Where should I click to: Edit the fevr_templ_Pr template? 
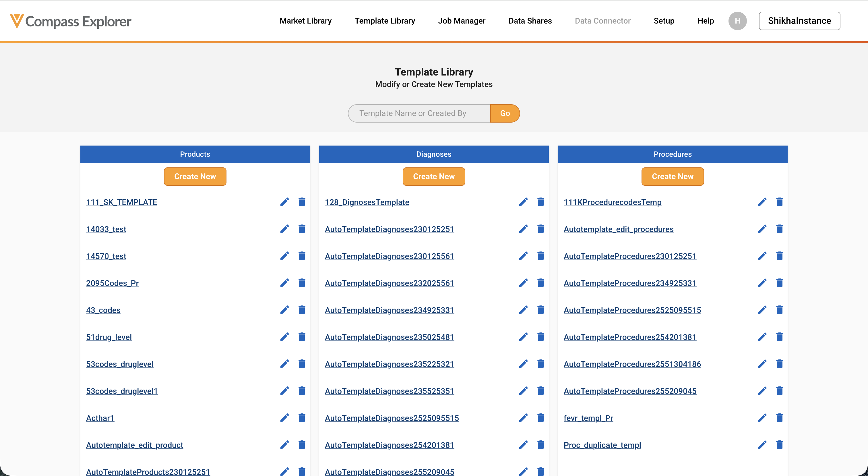pos(762,418)
